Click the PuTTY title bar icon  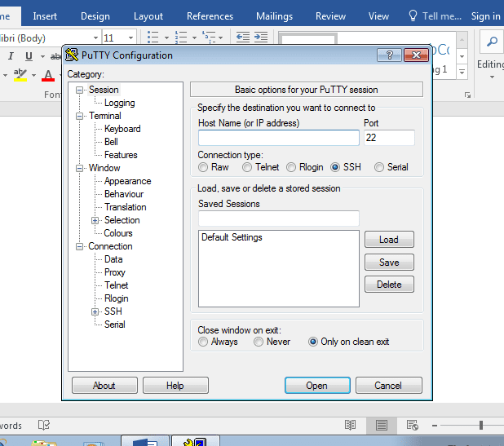click(x=71, y=55)
